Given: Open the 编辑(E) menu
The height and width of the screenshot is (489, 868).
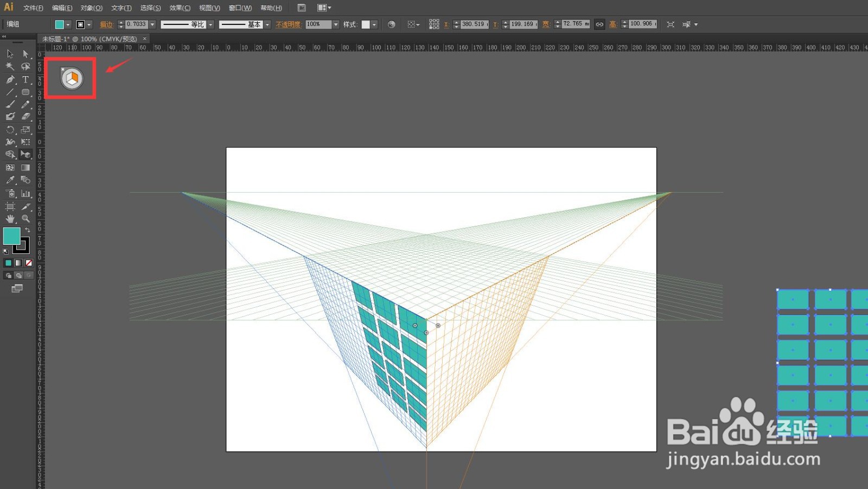Looking at the screenshot, I should [62, 8].
